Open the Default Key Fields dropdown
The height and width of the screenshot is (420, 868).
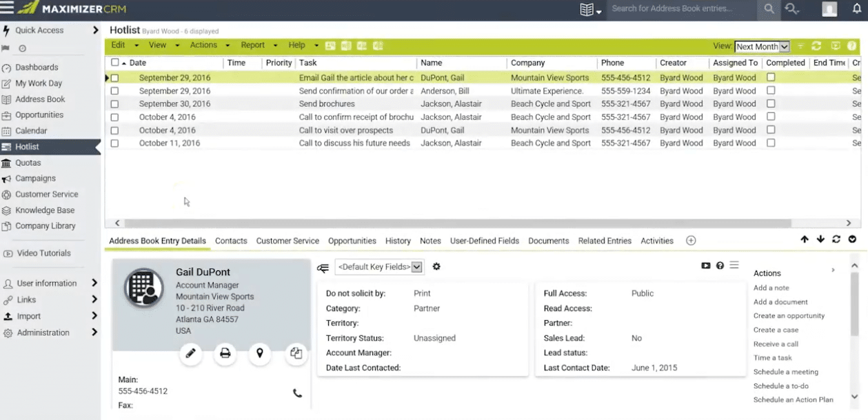click(379, 267)
